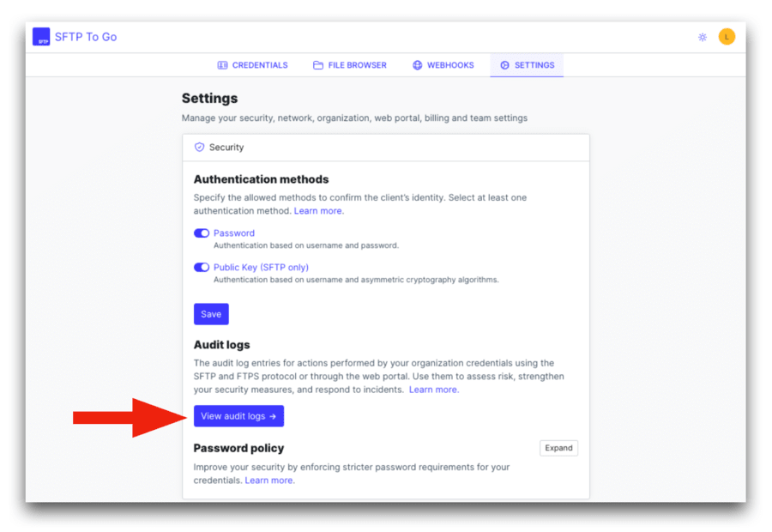Disable Password authentication
The image size is (772, 532).
[202, 233]
